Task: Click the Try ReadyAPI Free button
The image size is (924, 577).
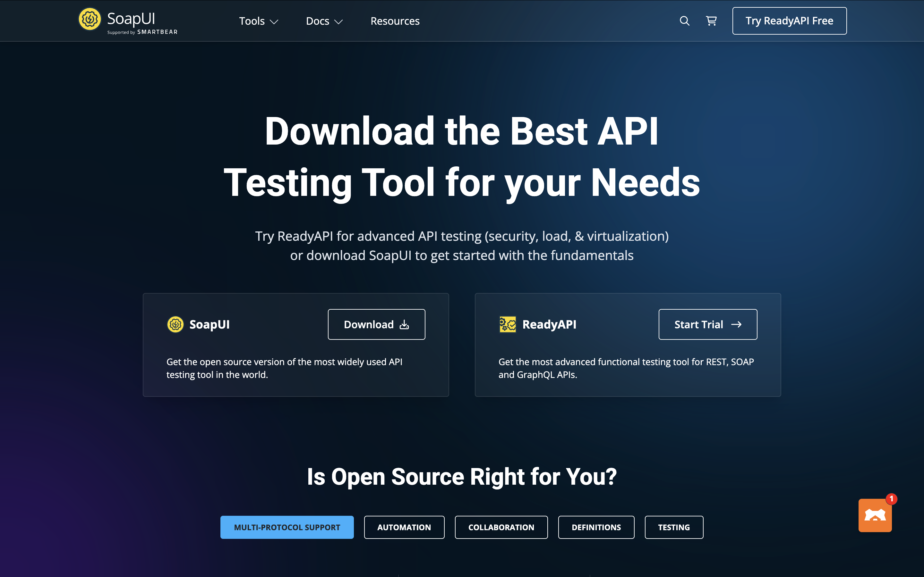Action: pyautogui.click(x=789, y=21)
